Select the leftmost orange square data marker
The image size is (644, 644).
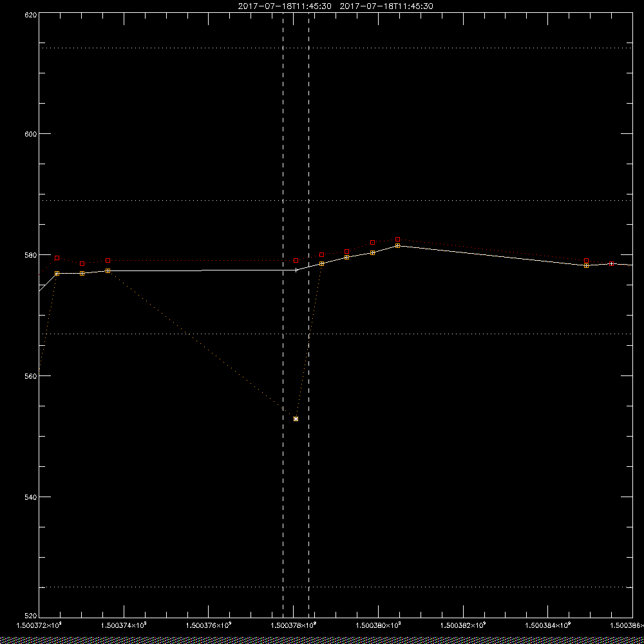coord(57,273)
